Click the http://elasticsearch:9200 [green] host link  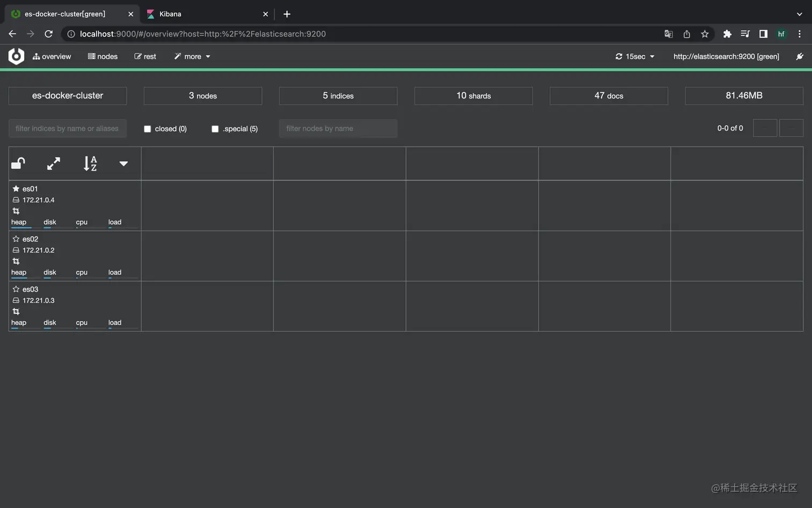point(726,56)
